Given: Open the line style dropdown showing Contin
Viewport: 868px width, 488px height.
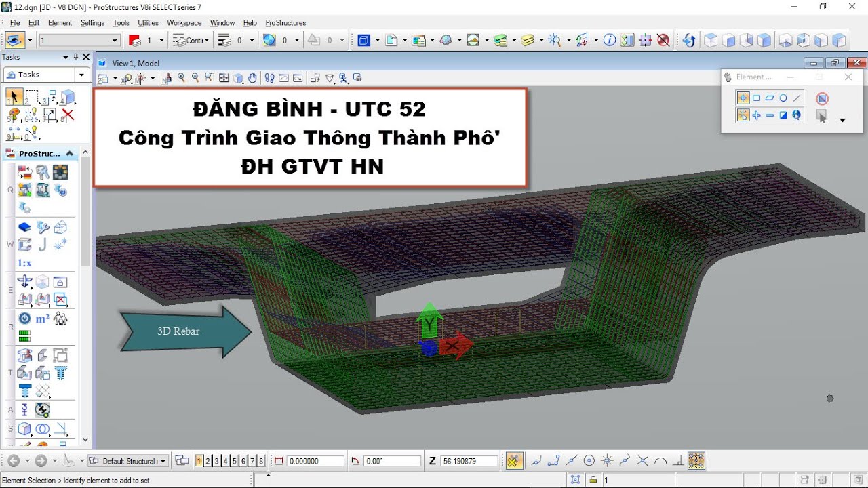Looking at the screenshot, I should [x=208, y=40].
